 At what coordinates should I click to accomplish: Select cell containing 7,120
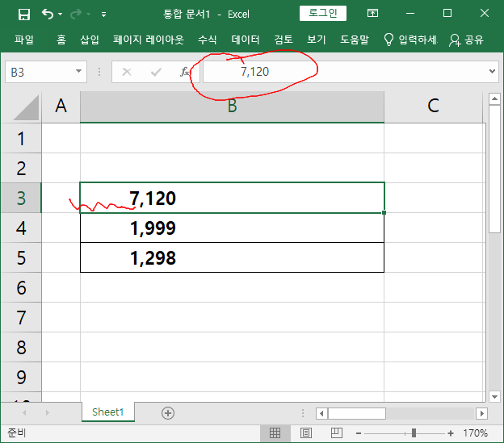click(232, 198)
